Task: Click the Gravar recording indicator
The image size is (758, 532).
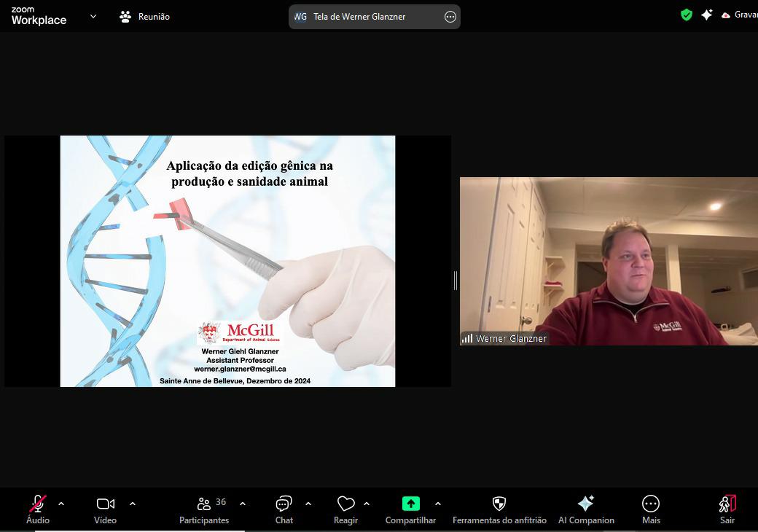Action: 739,15
